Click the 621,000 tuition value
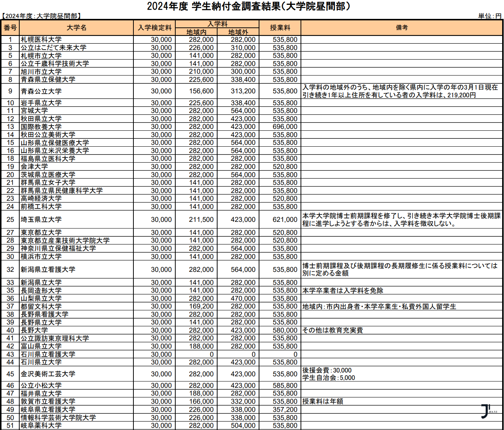Screen dimensions: 504x430 pos(285,220)
